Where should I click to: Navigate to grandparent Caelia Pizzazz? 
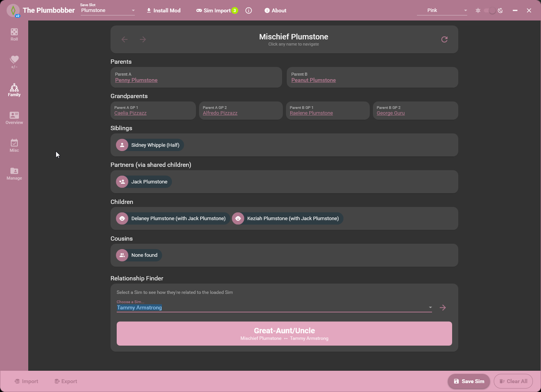coord(130,113)
